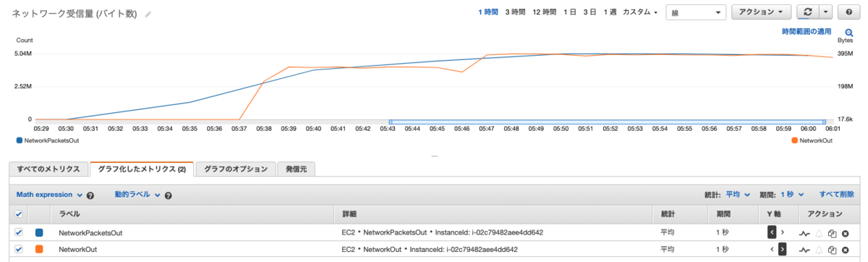Toggle the select-all checkbox in table header
Screen dimensions: 868x262
tap(19, 214)
